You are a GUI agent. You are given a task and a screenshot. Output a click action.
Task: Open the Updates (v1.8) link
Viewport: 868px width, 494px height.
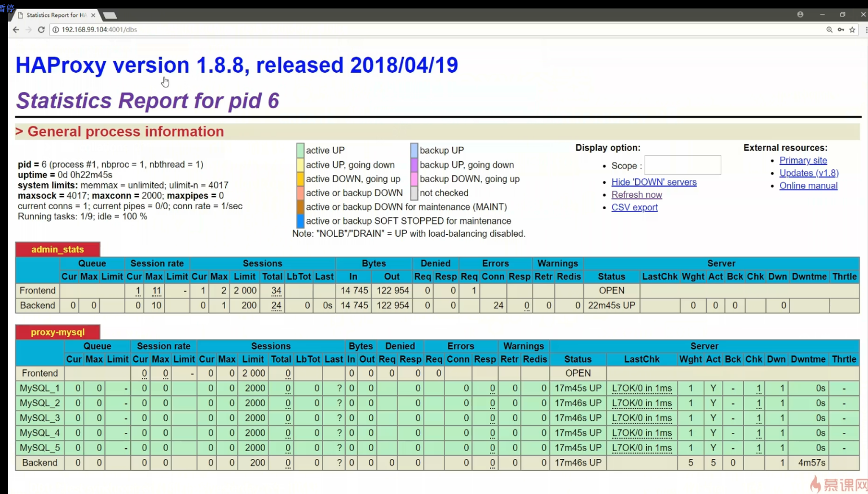coord(809,173)
